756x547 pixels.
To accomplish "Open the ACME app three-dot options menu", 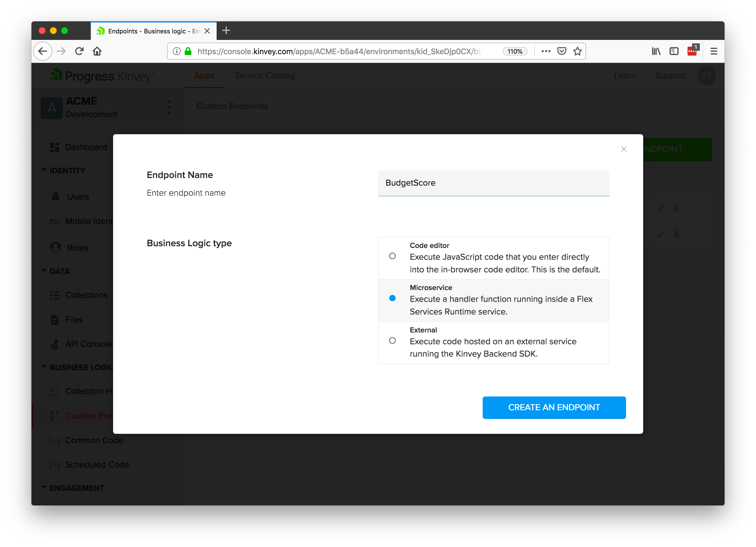I will click(x=169, y=107).
